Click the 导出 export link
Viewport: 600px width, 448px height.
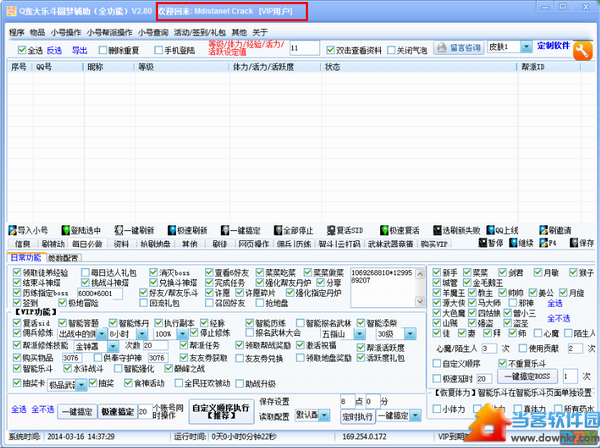pos(80,50)
